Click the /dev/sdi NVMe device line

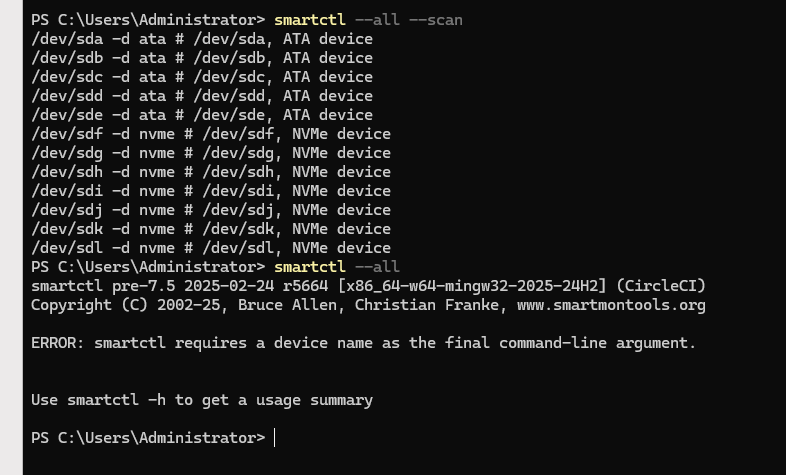(x=210, y=191)
